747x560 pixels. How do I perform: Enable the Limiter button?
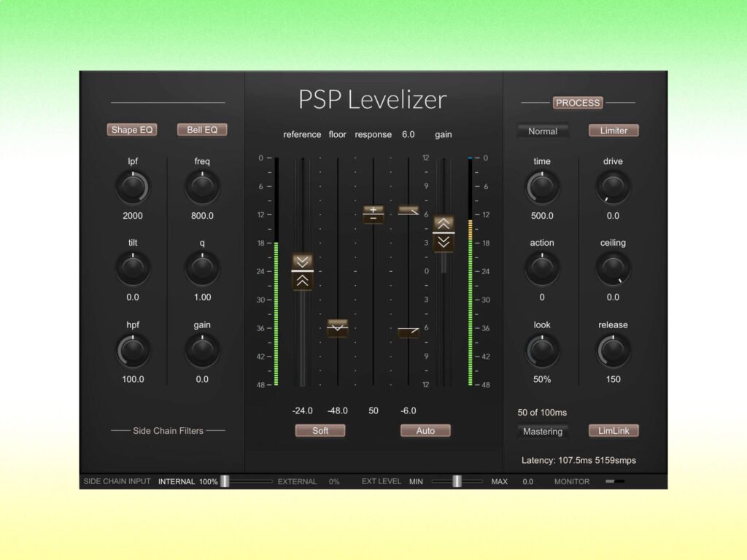[x=614, y=131]
